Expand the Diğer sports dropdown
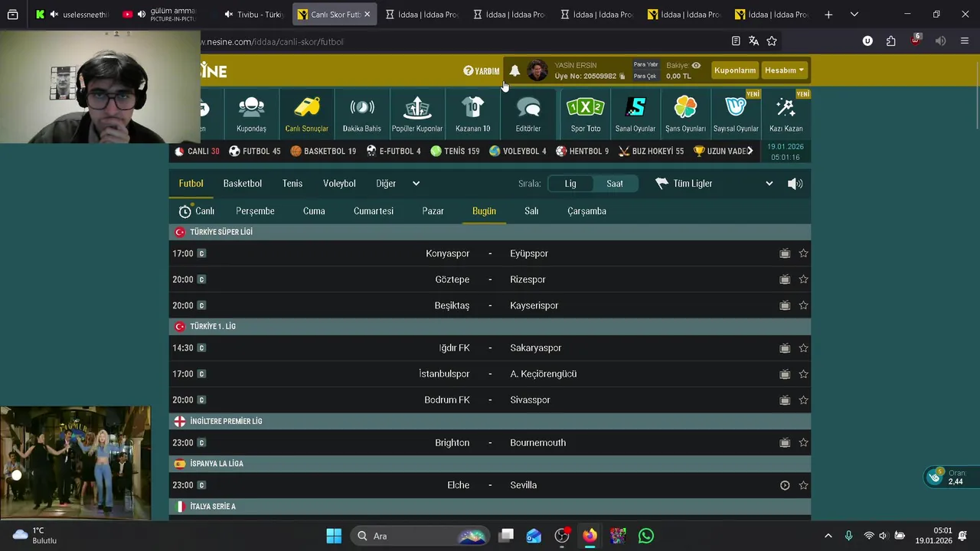 click(x=386, y=184)
